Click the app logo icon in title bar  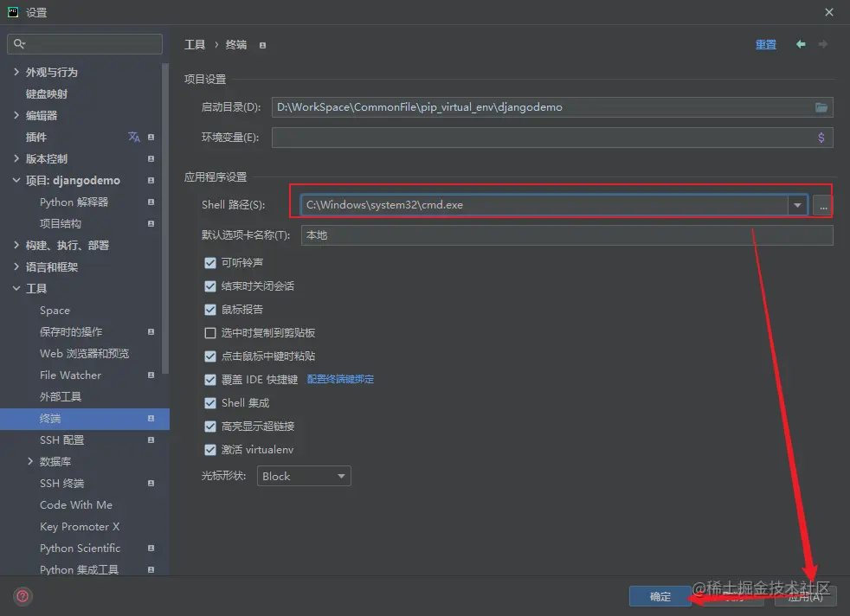(x=12, y=12)
